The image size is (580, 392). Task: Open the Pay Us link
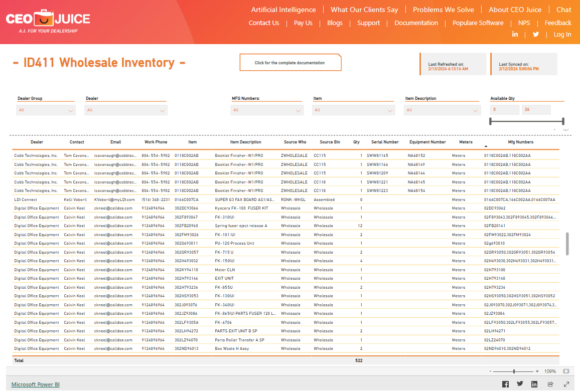coord(303,23)
